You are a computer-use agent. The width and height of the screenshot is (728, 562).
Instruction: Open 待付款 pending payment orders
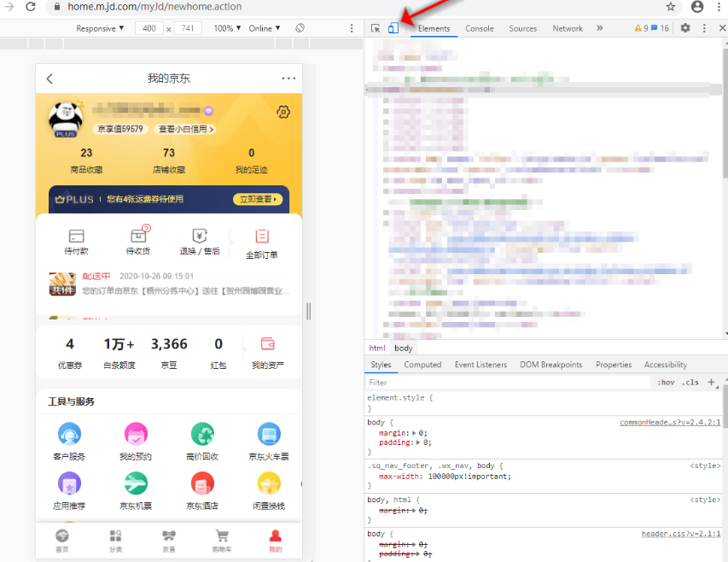76,242
